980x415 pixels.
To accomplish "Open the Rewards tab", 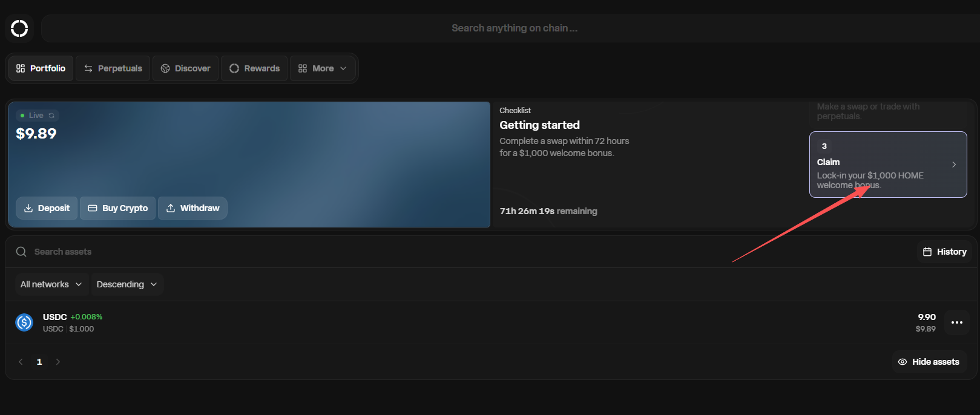I will pyautogui.click(x=254, y=68).
